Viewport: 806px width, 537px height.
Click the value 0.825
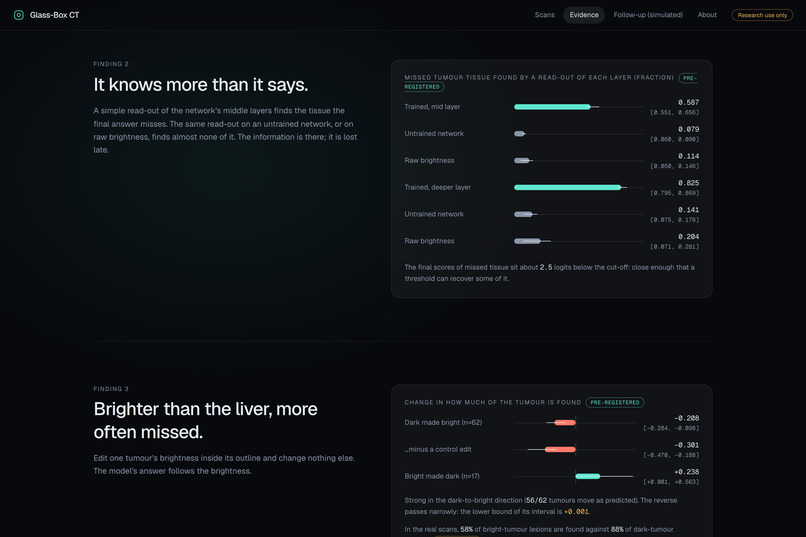(688, 183)
